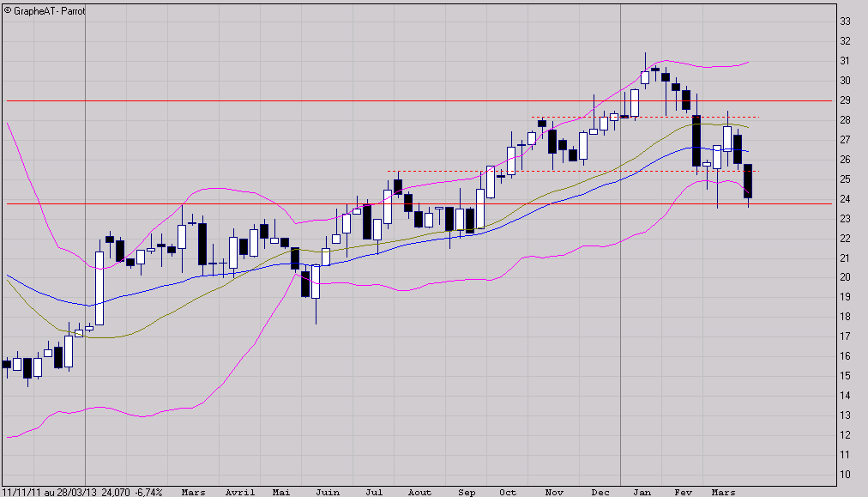The image size is (868, 497).
Task: Click the last price value 24,070
Action: pos(116,492)
